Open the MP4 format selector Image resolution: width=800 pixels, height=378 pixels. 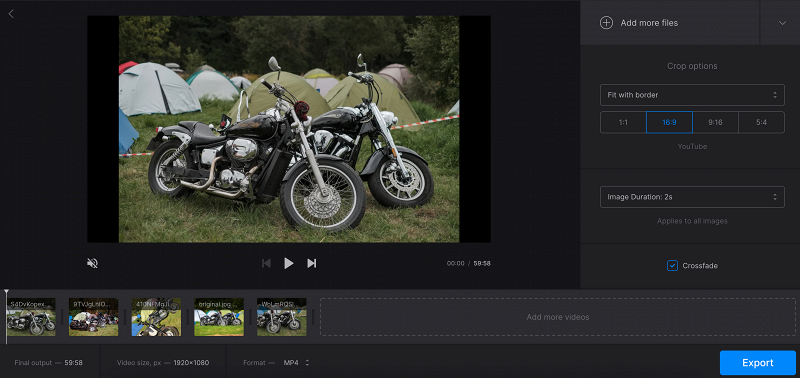296,363
